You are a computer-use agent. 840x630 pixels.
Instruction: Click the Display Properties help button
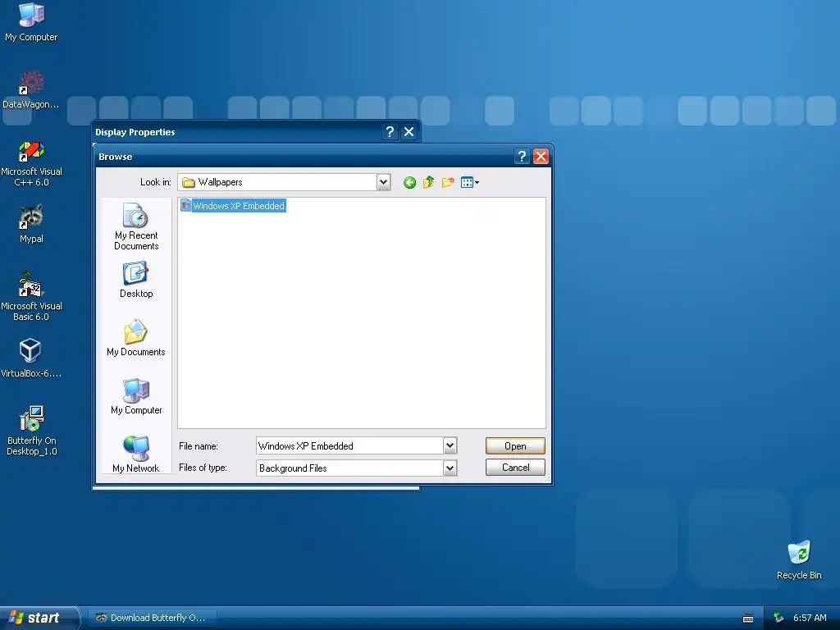tap(390, 132)
